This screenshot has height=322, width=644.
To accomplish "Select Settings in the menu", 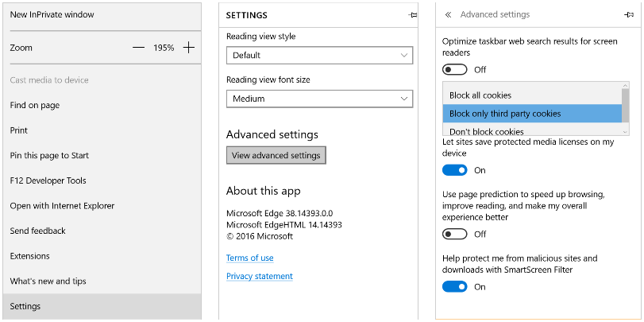I will click(25, 306).
